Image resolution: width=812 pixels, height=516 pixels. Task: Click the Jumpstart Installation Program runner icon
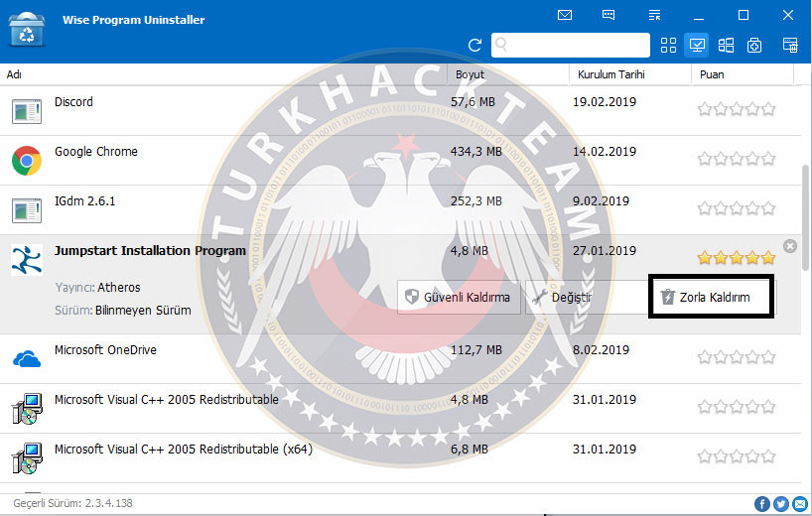[x=27, y=260]
